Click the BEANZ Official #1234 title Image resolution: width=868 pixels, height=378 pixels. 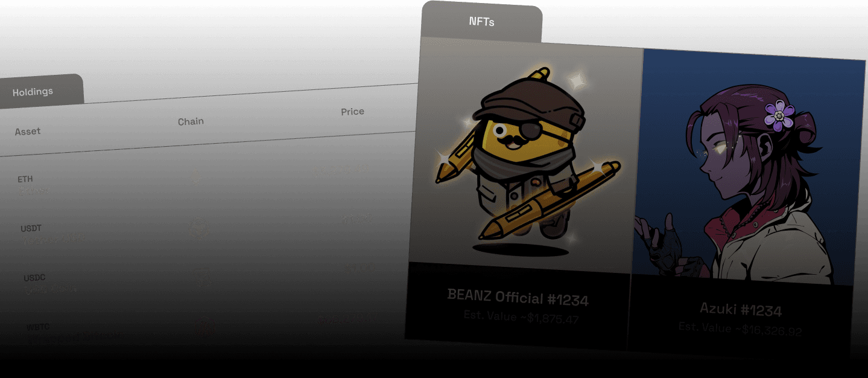tap(518, 297)
